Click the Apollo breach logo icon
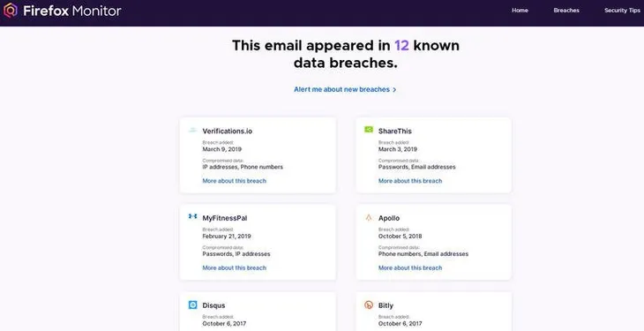Viewport: 644px width, 331px height. tap(369, 217)
